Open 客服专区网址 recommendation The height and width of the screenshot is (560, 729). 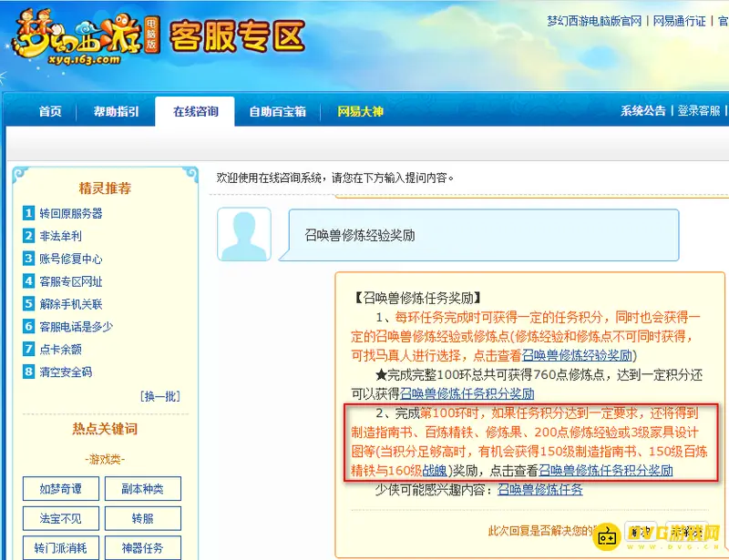(x=71, y=281)
